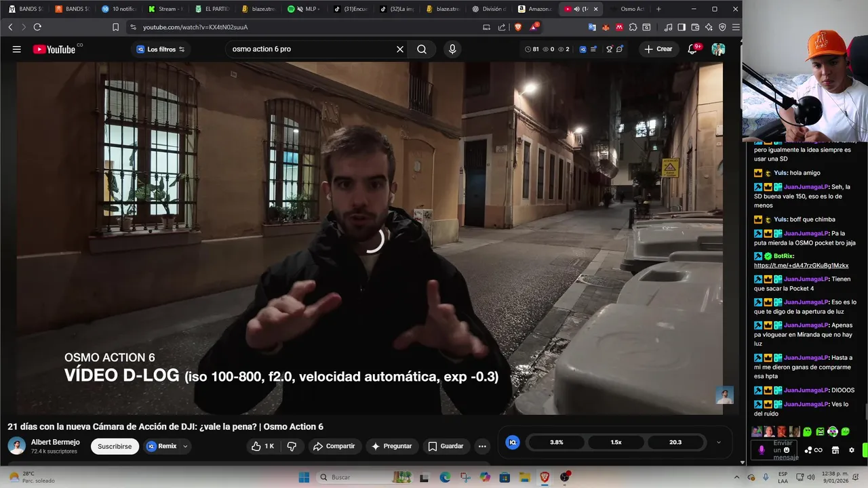Toggle the Brave sidebar panel
The height and width of the screenshot is (488, 868).
[x=682, y=27]
